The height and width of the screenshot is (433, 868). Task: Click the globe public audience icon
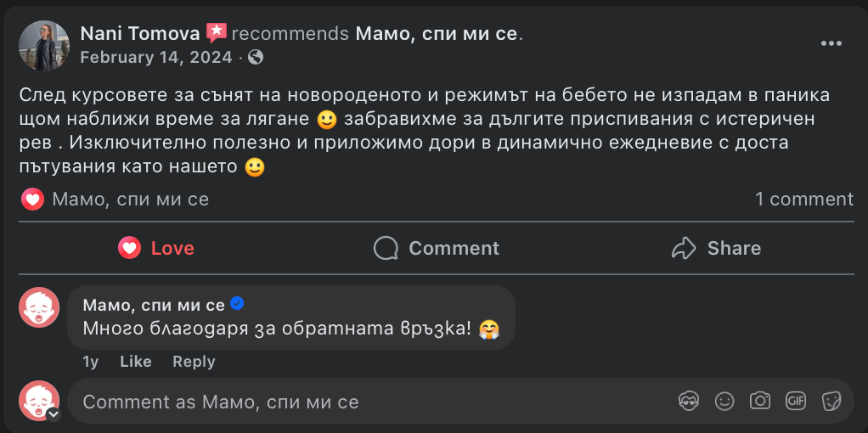[x=256, y=58]
